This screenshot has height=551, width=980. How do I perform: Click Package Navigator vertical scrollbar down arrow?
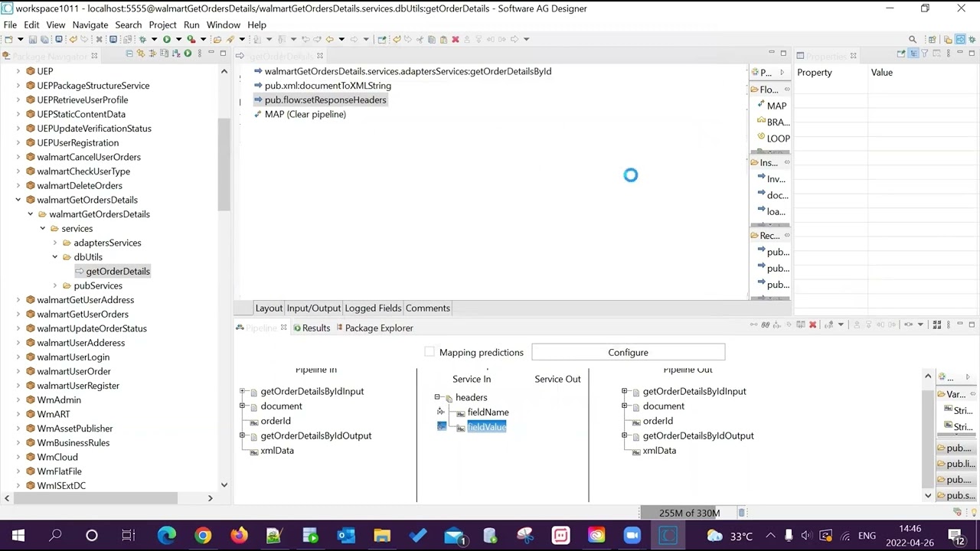tap(224, 485)
